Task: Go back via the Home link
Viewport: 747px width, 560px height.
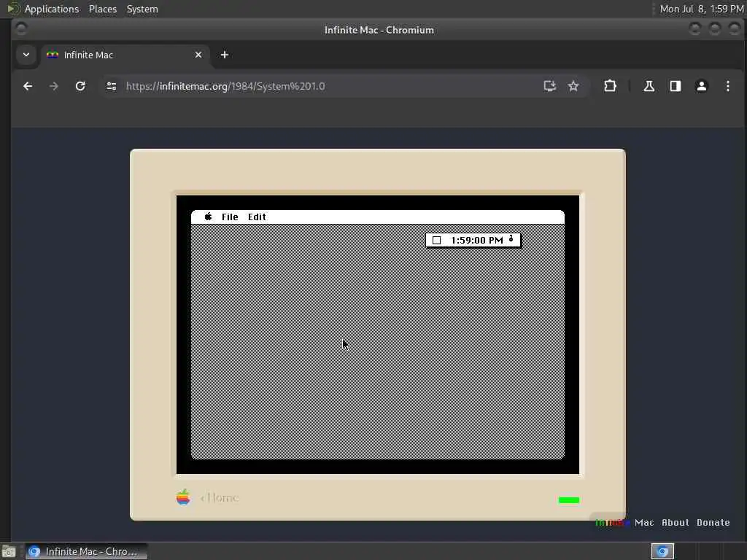Action: tap(220, 497)
